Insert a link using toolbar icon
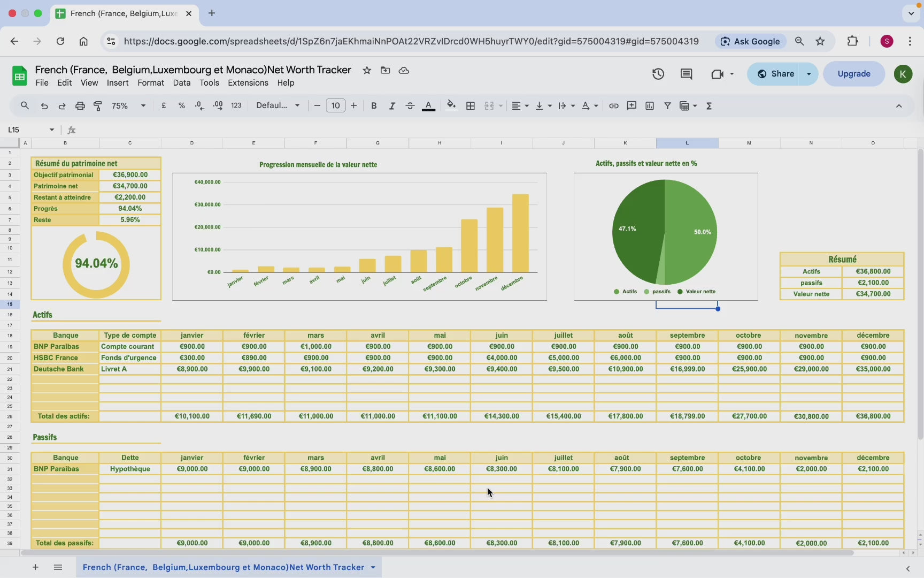The height and width of the screenshot is (578, 924). coord(613,106)
